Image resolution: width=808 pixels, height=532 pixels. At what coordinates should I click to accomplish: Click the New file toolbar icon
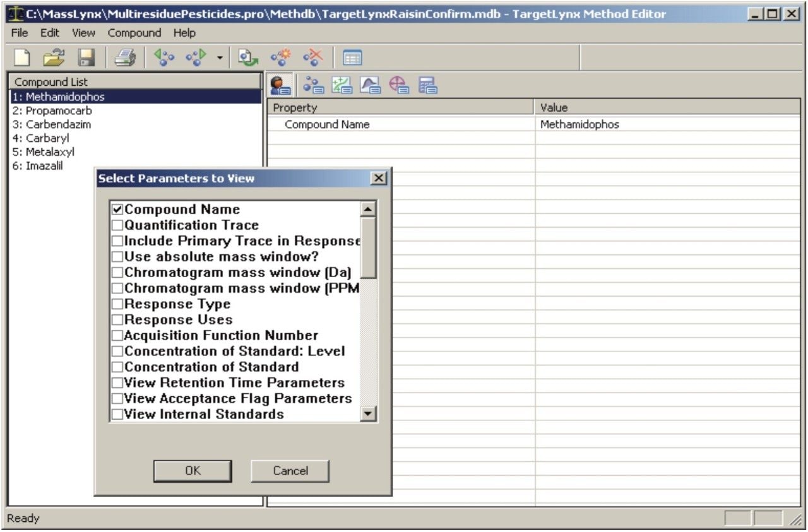23,58
